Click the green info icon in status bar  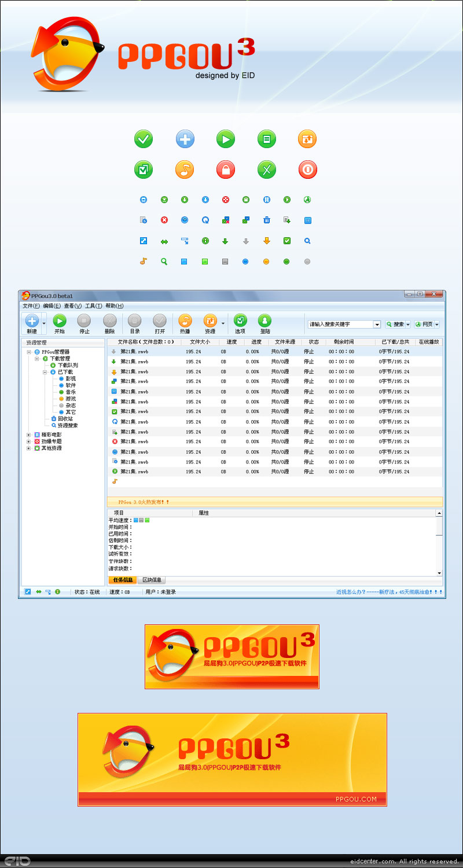pyautogui.click(x=58, y=592)
